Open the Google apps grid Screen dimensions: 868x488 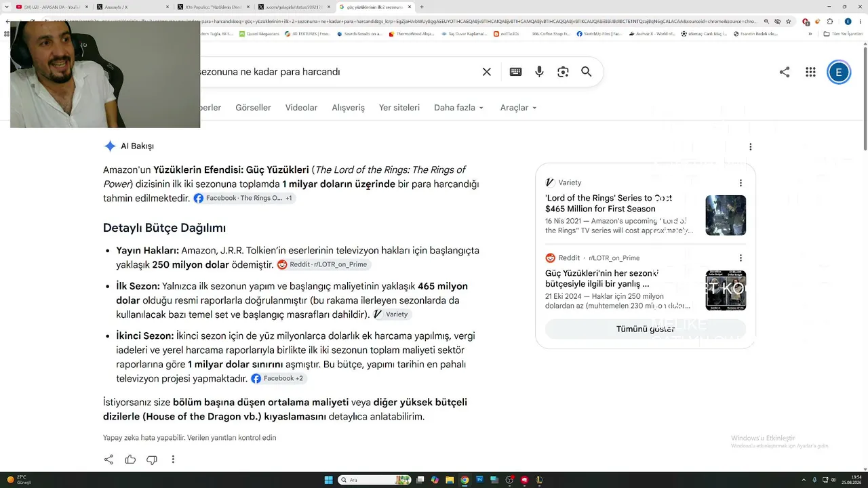pyautogui.click(x=810, y=72)
